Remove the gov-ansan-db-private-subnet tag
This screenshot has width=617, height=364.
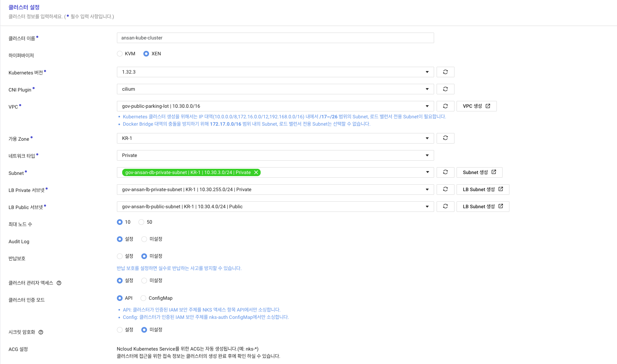(x=256, y=172)
